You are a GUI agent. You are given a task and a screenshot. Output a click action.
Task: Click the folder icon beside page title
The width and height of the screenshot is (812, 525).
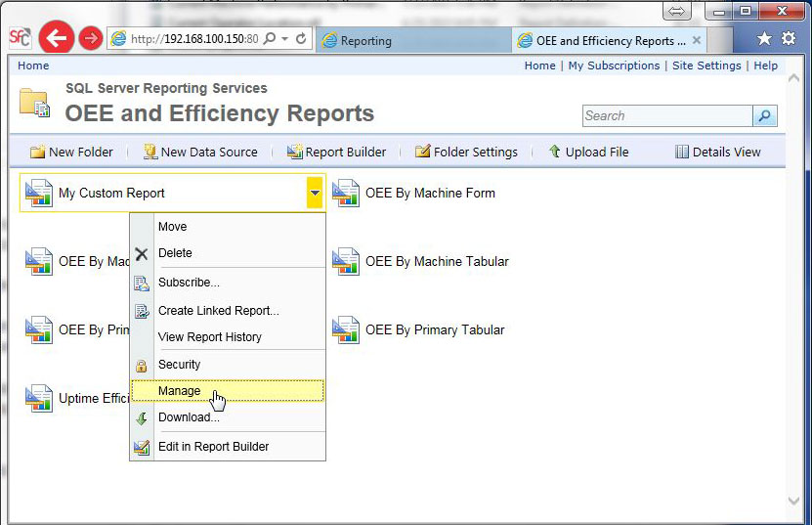coord(35,103)
